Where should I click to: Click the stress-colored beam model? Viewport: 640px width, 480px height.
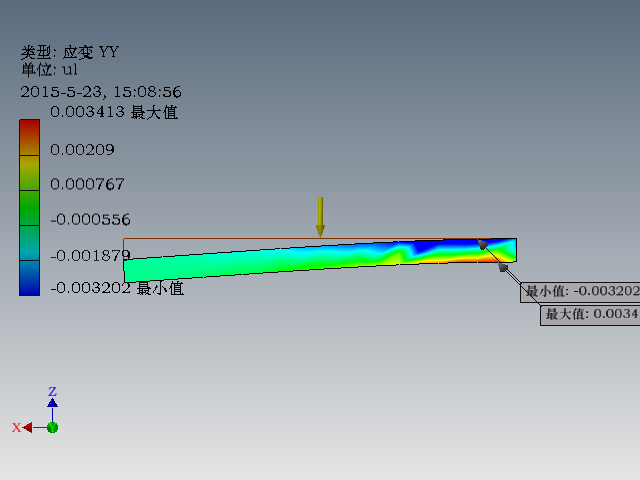[320, 260]
